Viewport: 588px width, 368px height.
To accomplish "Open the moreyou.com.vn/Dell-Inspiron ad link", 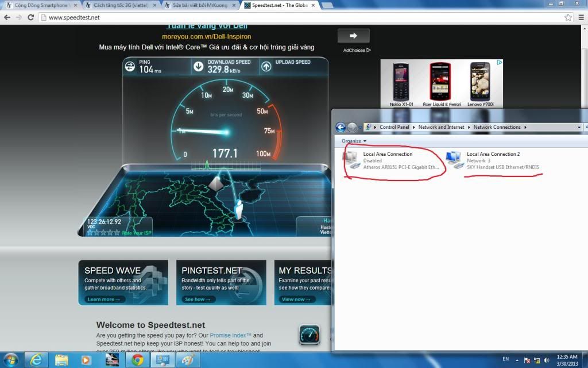I will point(206,36).
